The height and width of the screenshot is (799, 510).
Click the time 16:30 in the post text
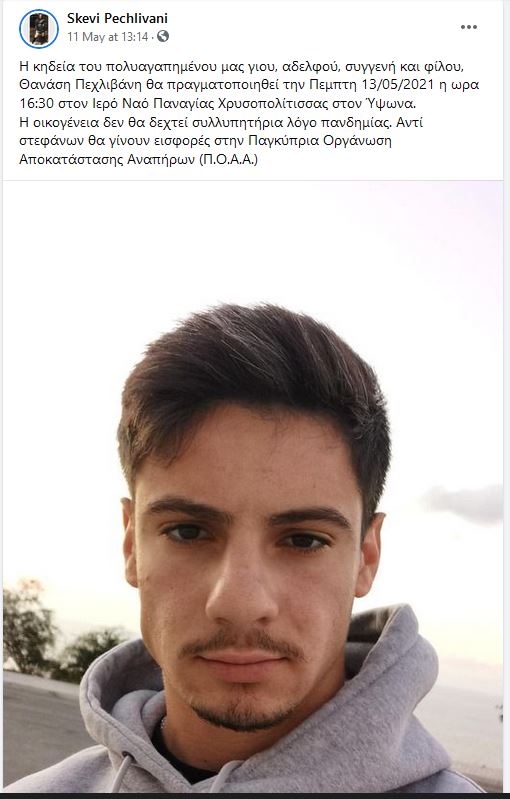(35, 103)
